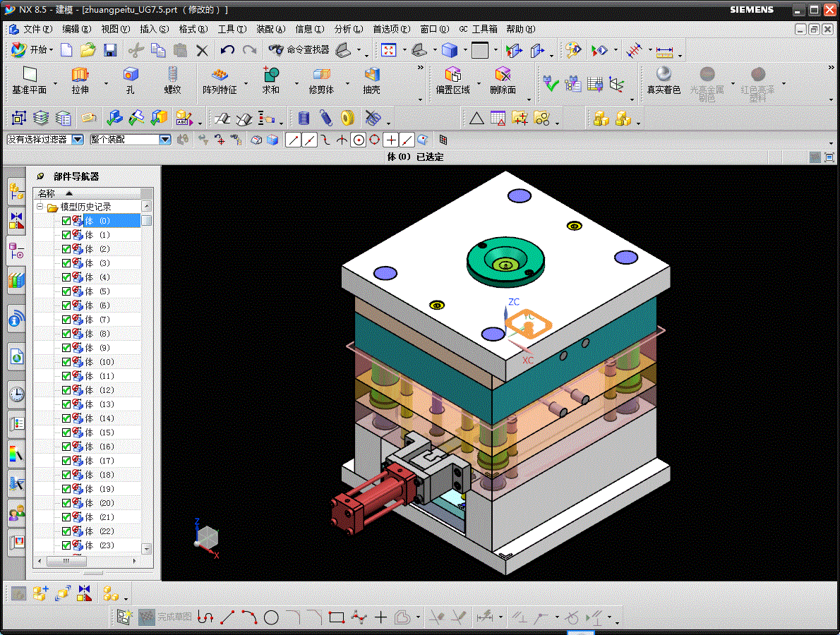The height and width of the screenshot is (635, 840).
Task: Uncheck the 体 (10) body checkbox
Action: click(x=66, y=362)
